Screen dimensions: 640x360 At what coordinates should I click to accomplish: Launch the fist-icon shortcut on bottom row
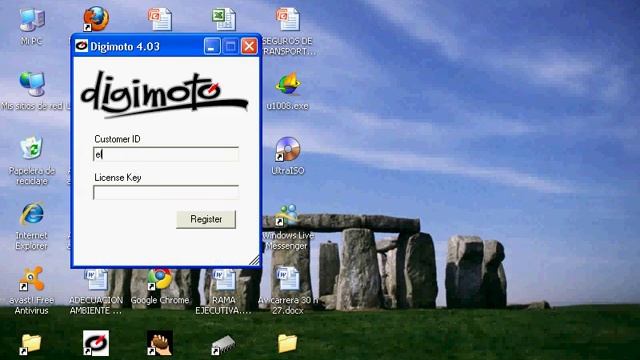pos(160,343)
